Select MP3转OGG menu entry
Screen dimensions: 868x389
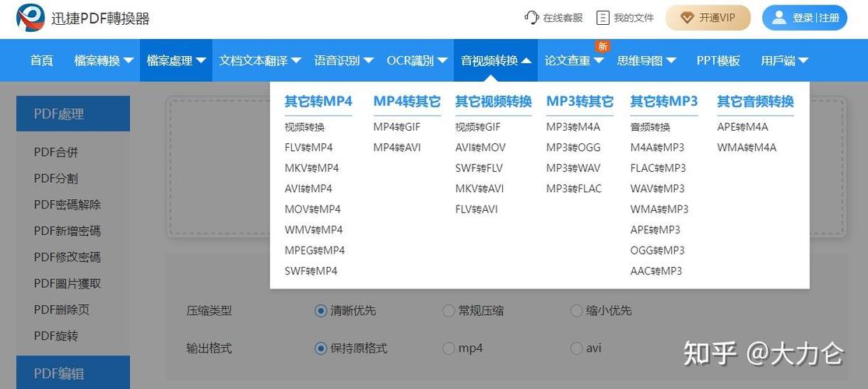point(574,148)
